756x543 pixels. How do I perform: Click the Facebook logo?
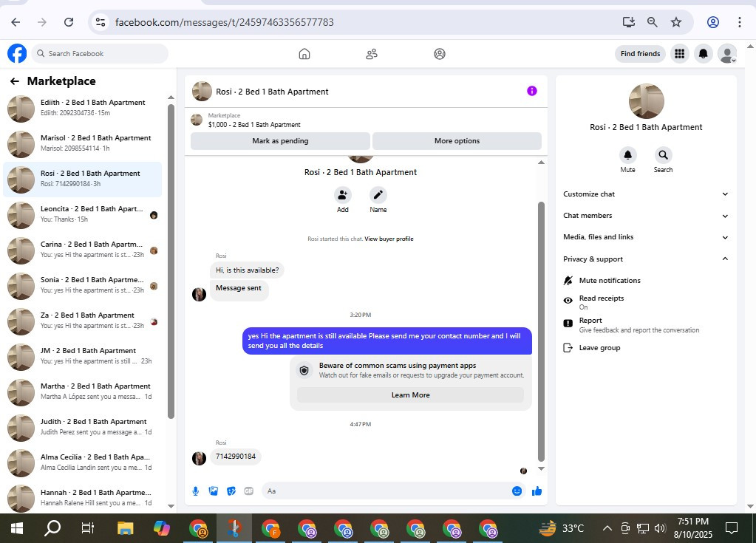[x=17, y=53]
